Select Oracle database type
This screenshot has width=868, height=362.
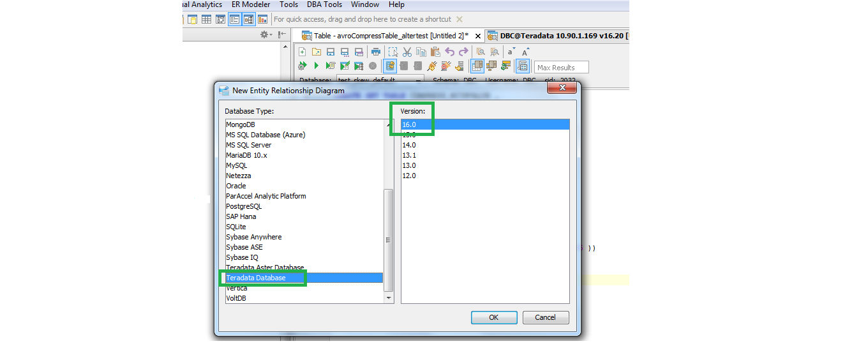(304, 186)
